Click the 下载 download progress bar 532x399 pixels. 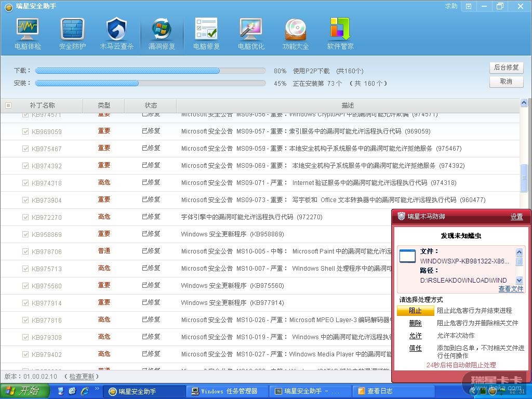click(150, 71)
